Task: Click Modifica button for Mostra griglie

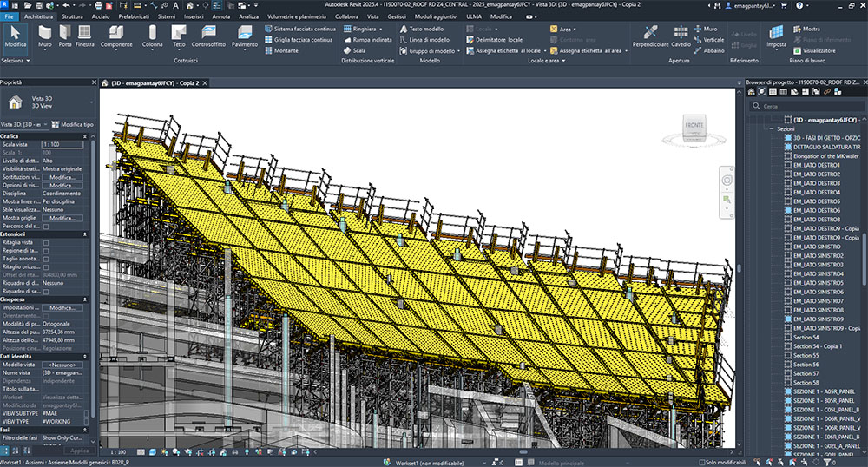Action: [62, 218]
